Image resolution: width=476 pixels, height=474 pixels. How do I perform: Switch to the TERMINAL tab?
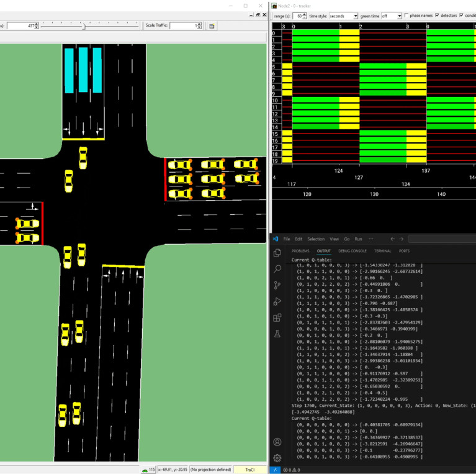(382, 251)
